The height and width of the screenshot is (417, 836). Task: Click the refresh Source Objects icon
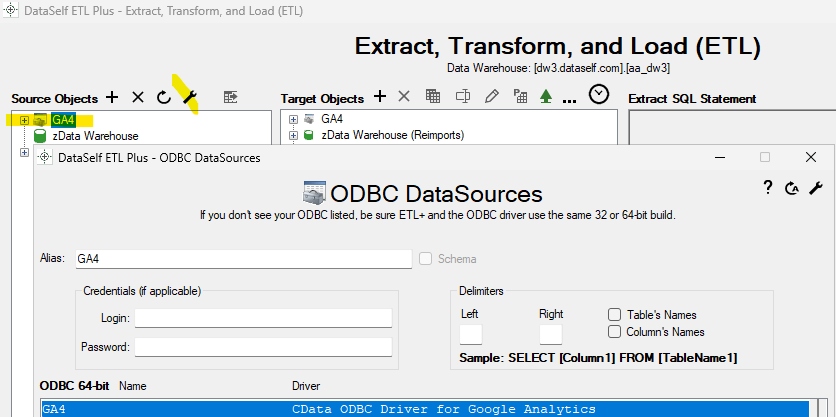coord(164,97)
